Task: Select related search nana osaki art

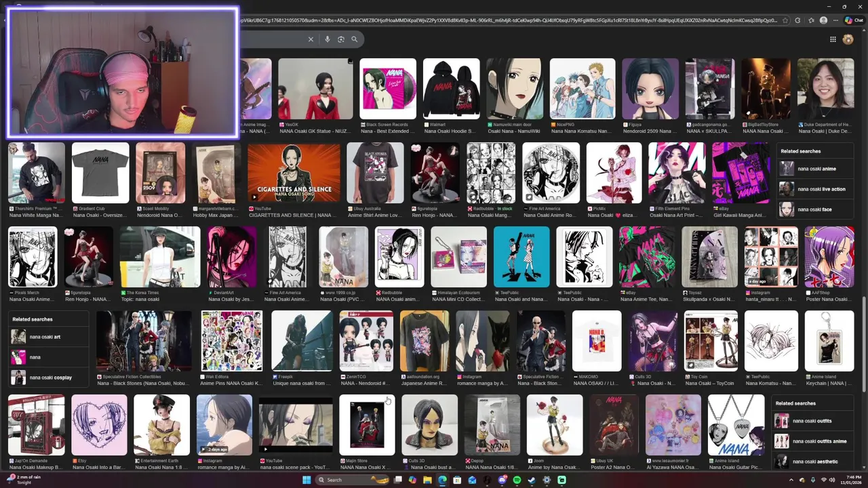Action: click(47, 337)
